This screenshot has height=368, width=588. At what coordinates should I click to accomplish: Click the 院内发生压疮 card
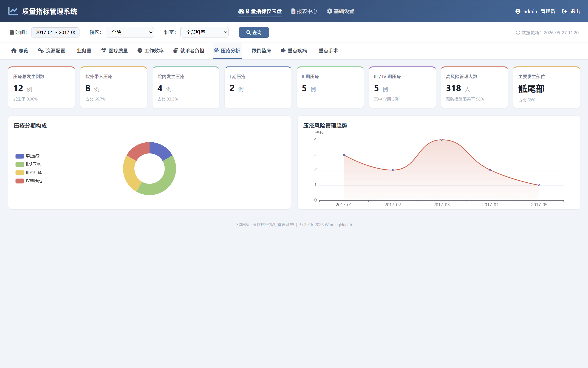186,87
